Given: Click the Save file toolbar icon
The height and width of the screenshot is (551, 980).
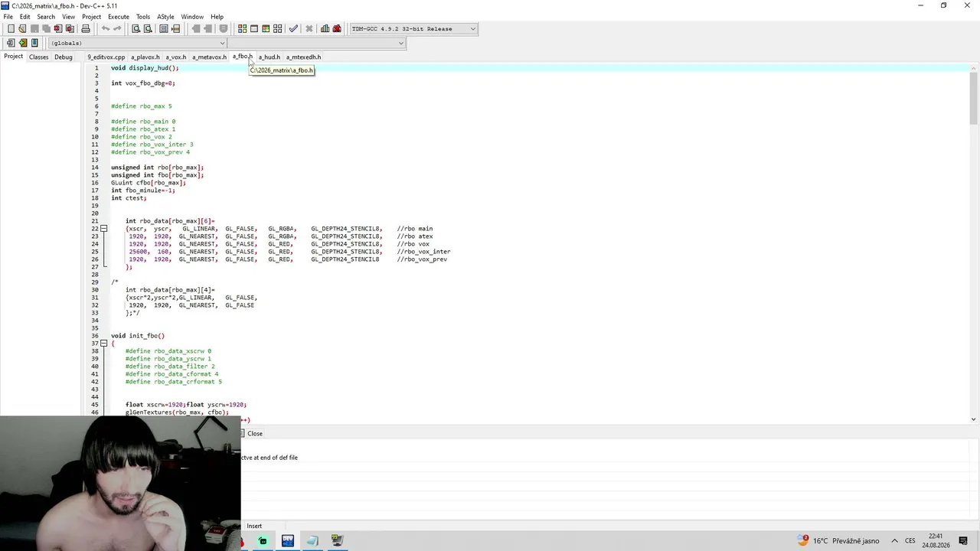Looking at the screenshot, I should [34, 28].
